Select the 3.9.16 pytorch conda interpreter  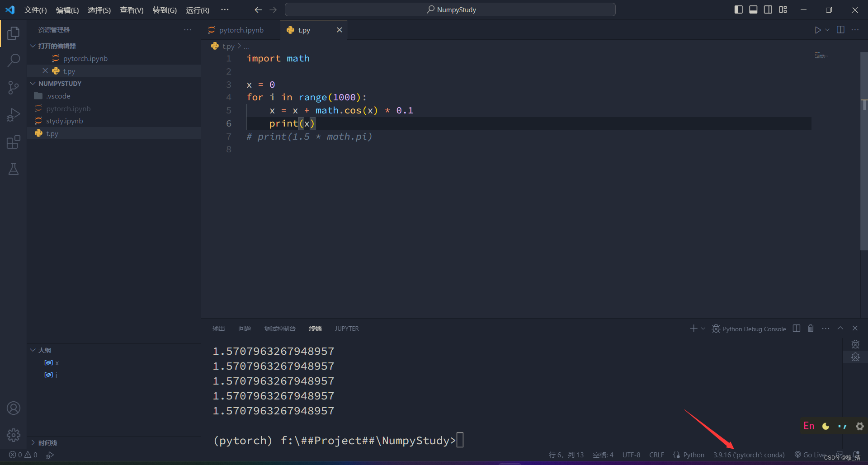pyautogui.click(x=749, y=455)
